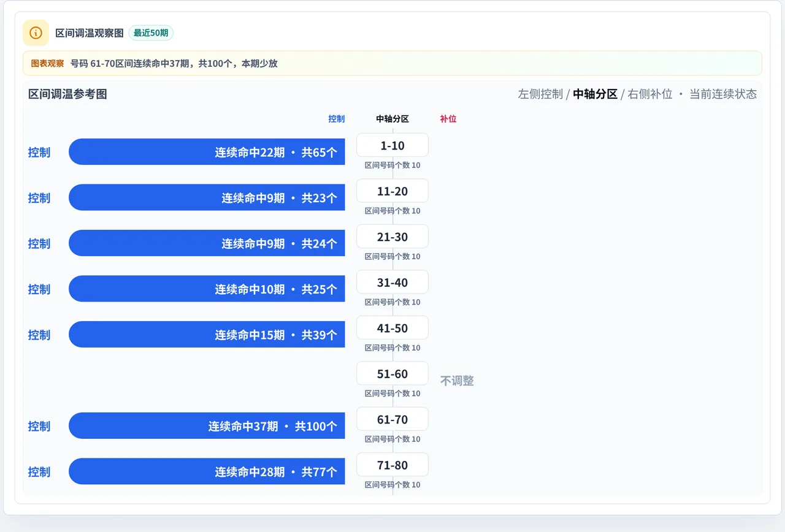Click 区间号码个数 10 under the 21-30 box
785x532 pixels.
pos(392,257)
